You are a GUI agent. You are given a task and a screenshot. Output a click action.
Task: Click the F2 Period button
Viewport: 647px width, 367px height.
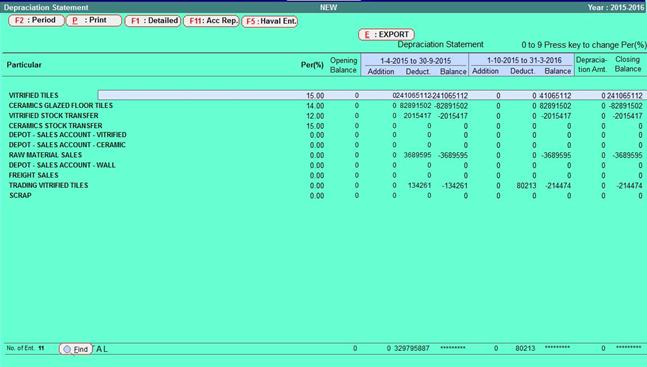36,21
